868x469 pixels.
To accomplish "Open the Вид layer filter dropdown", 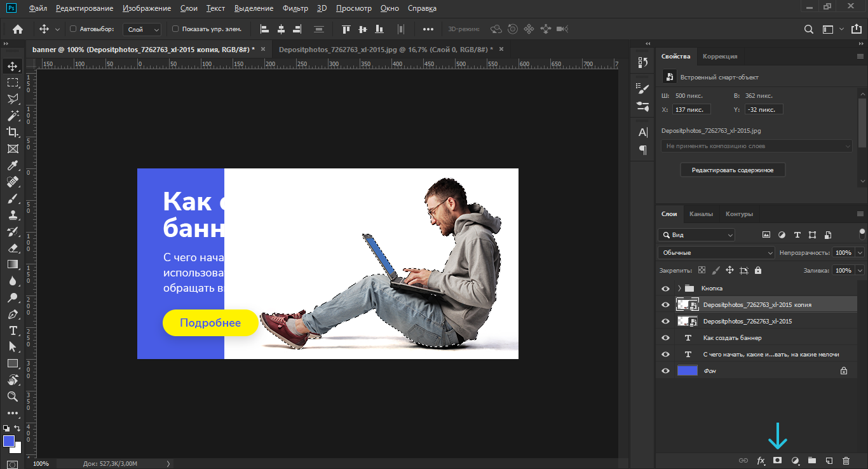I will click(x=696, y=234).
